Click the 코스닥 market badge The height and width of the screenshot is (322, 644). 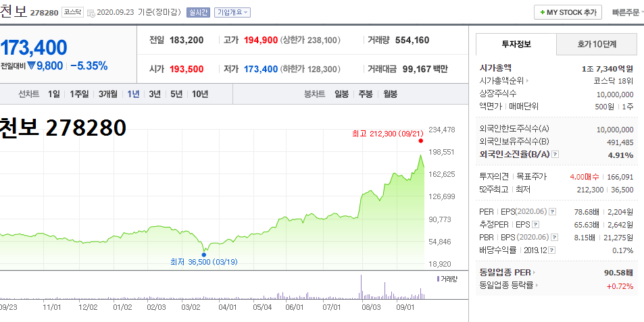point(73,12)
